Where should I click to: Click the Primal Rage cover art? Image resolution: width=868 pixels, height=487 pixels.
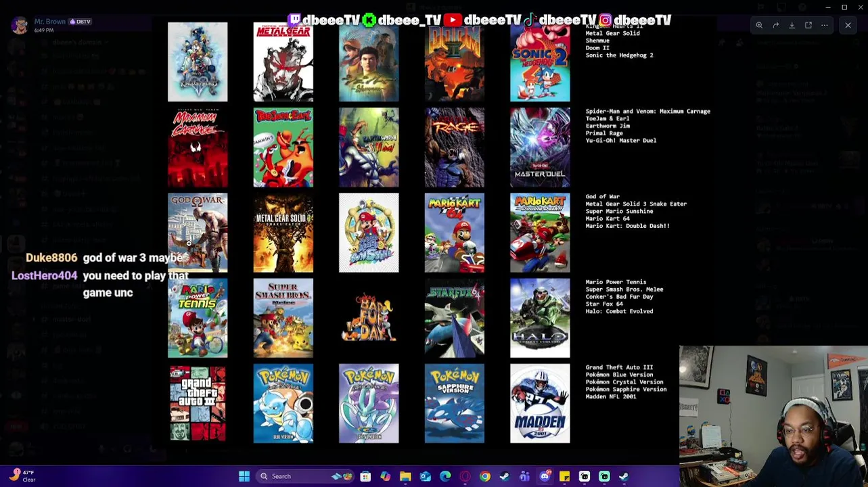455,147
